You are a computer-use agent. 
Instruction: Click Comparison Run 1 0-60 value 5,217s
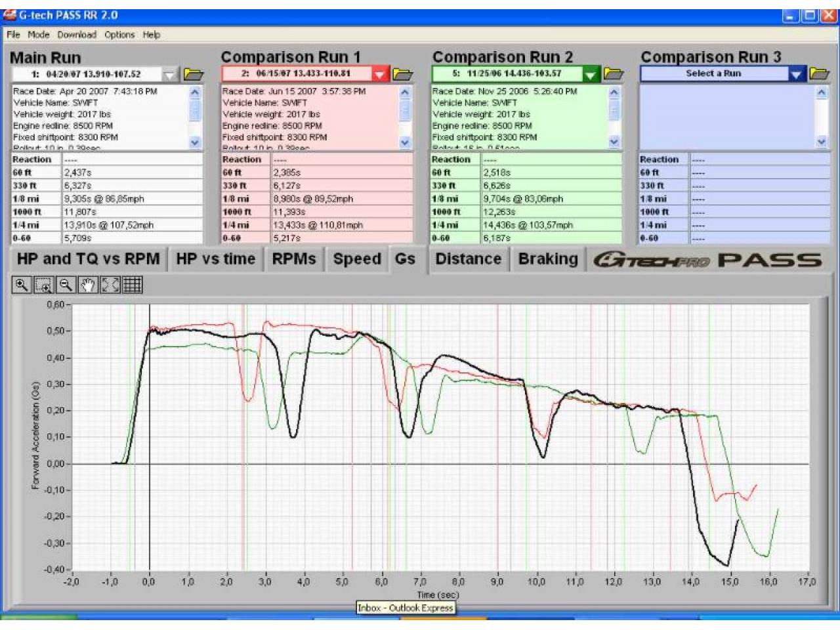coord(287,238)
